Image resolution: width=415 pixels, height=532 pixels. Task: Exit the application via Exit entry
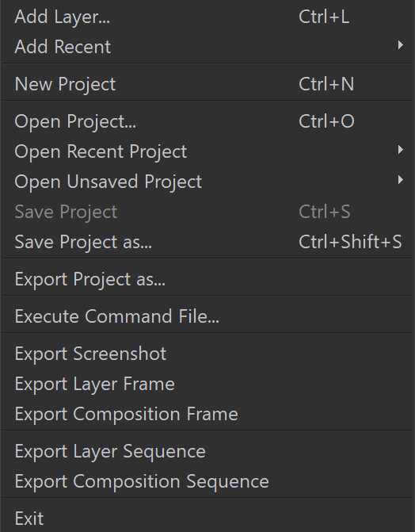tap(207, 518)
